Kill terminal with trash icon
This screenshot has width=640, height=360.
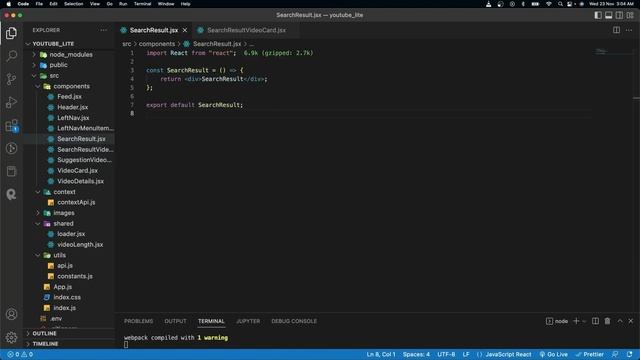point(607,321)
